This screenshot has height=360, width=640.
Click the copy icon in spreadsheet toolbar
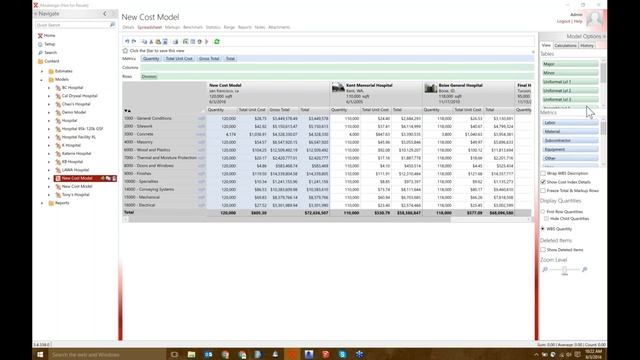144,42
